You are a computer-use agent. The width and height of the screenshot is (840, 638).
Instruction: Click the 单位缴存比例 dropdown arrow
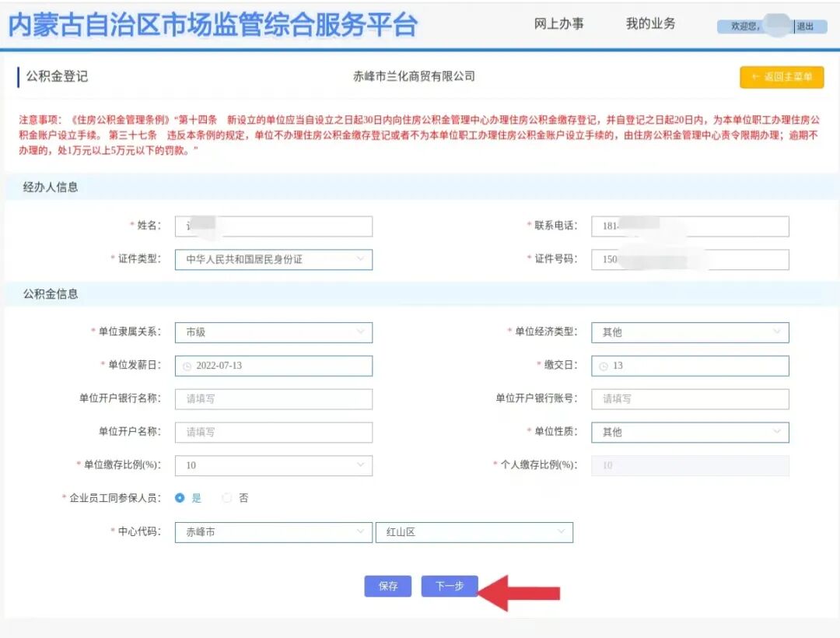360,465
